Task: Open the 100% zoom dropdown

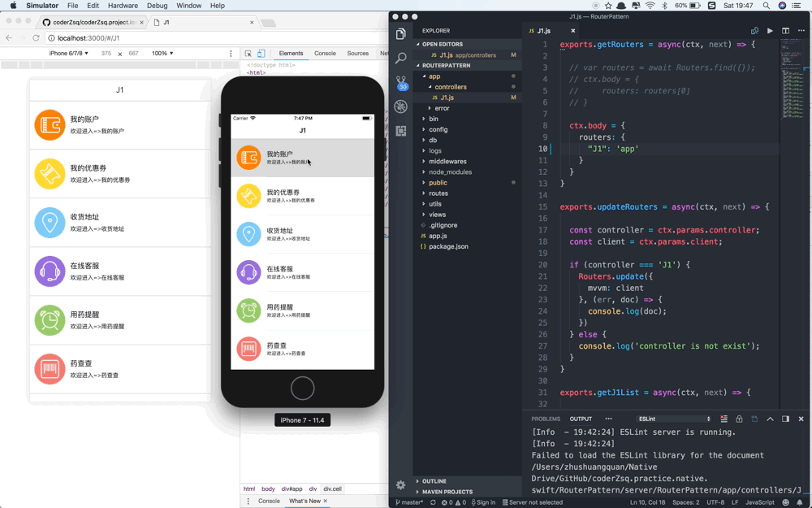Action: pos(162,54)
